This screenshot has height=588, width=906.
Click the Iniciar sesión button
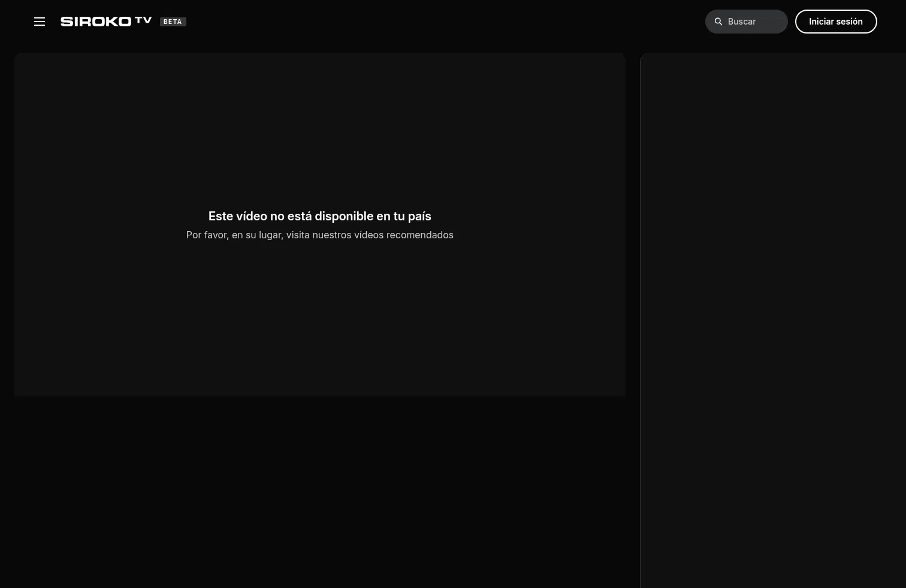click(x=836, y=22)
